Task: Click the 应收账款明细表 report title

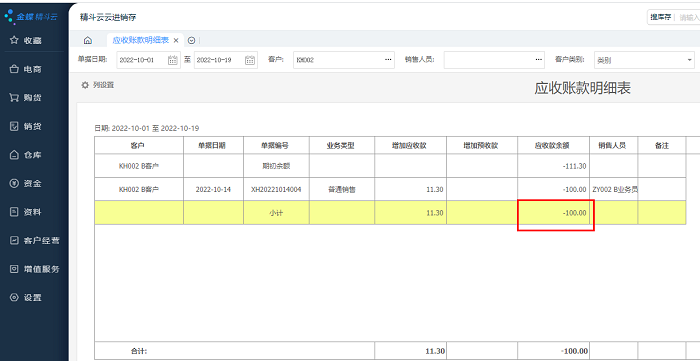Action: [x=582, y=88]
